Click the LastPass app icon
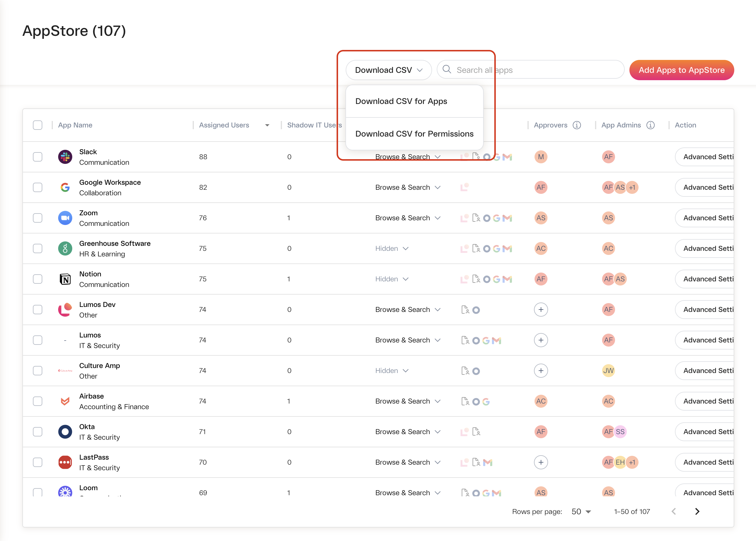 65,462
